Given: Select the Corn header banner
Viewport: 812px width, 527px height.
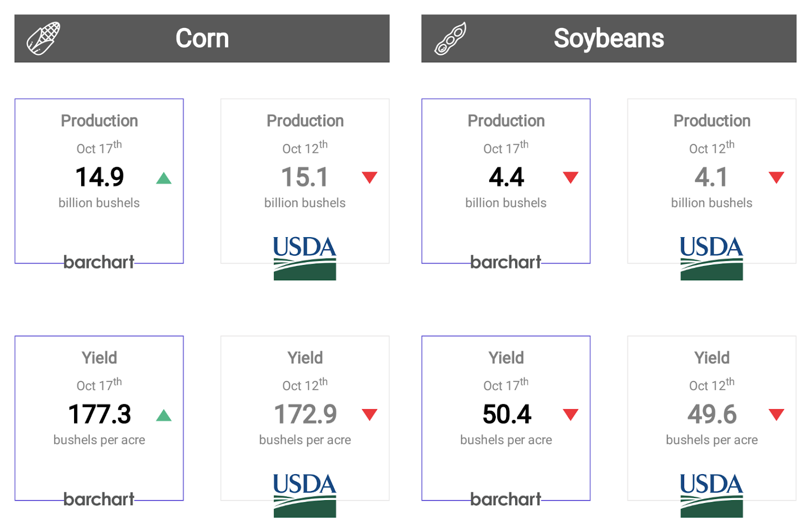Looking at the screenshot, I should pyautogui.click(x=202, y=39).
